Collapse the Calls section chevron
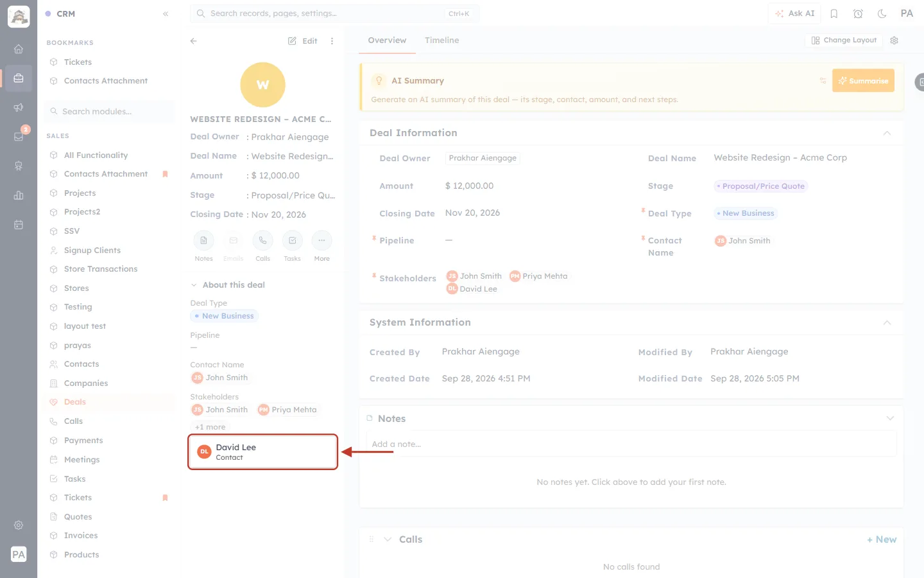The width and height of the screenshot is (924, 578). coord(388,539)
